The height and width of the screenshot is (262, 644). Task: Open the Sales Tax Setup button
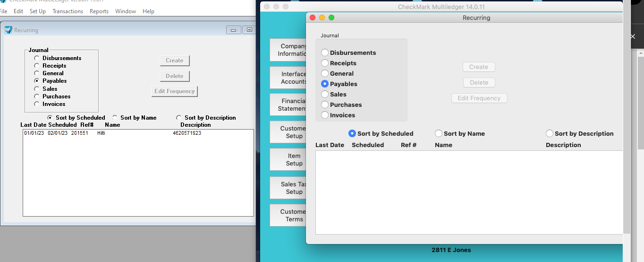coord(288,188)
